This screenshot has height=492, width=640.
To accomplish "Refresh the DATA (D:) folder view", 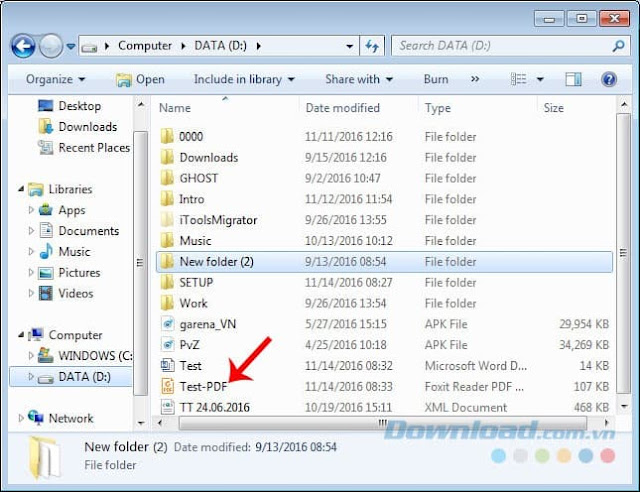I will point(372,46).
